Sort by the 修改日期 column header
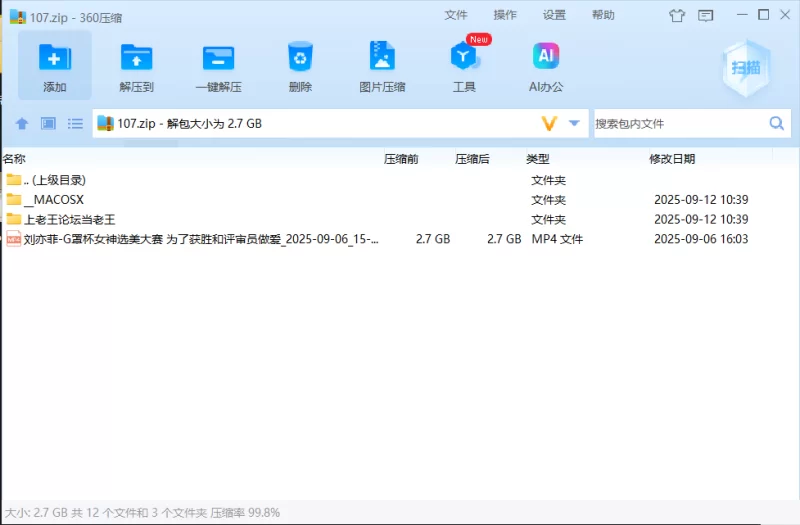Image resolution: width=800 pixels, height=525 pixels. tap(672, 159)
